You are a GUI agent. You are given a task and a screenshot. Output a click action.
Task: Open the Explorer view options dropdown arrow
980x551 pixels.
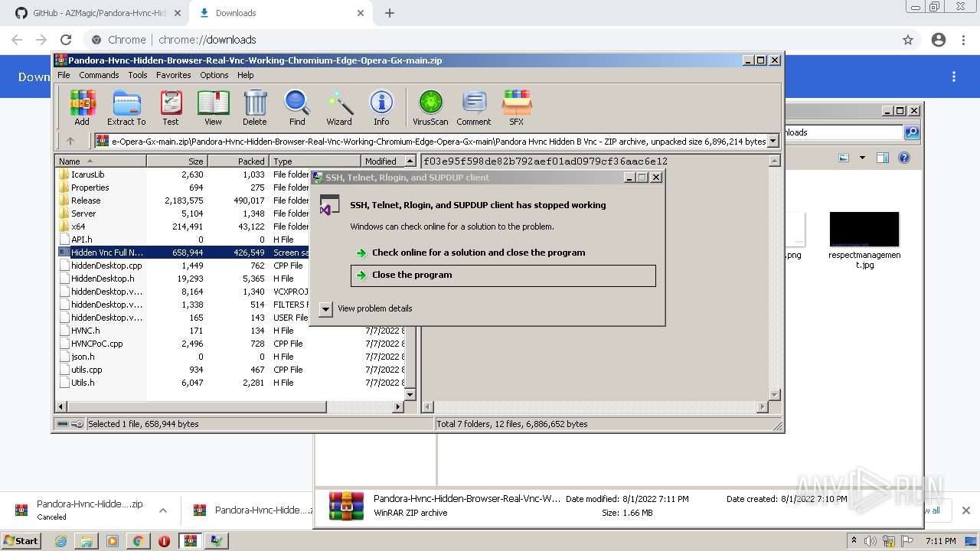862,158
